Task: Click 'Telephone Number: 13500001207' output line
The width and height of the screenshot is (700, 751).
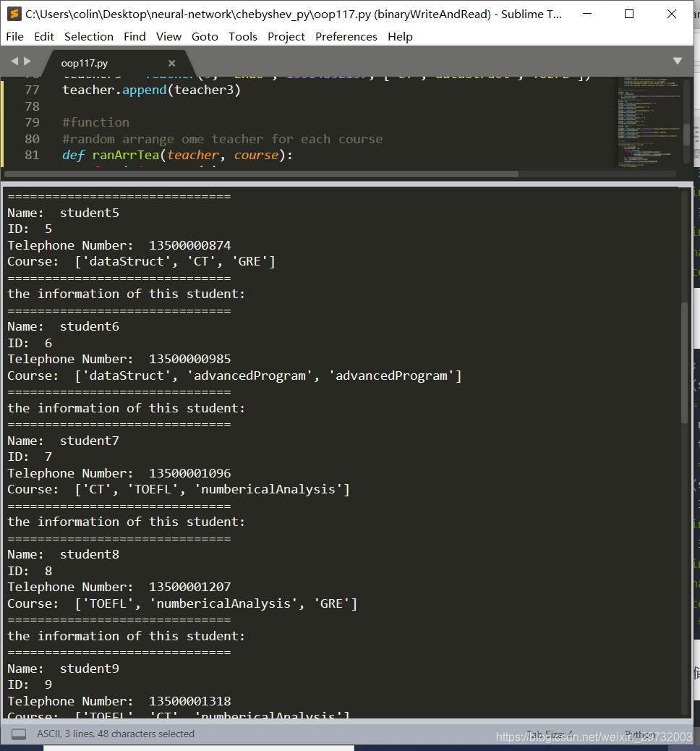Action: pyautogui.click(x=119, y=587)
